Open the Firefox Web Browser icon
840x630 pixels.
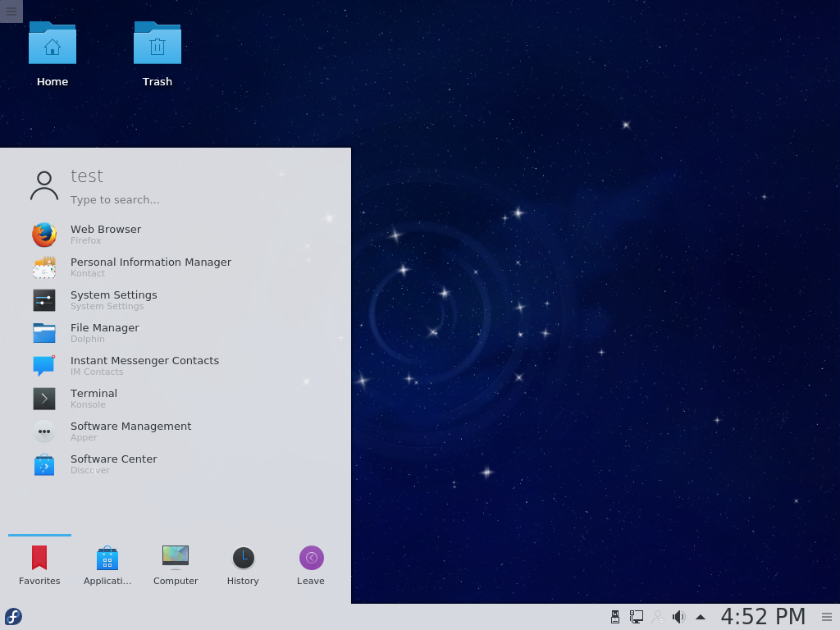pos(44,235)
